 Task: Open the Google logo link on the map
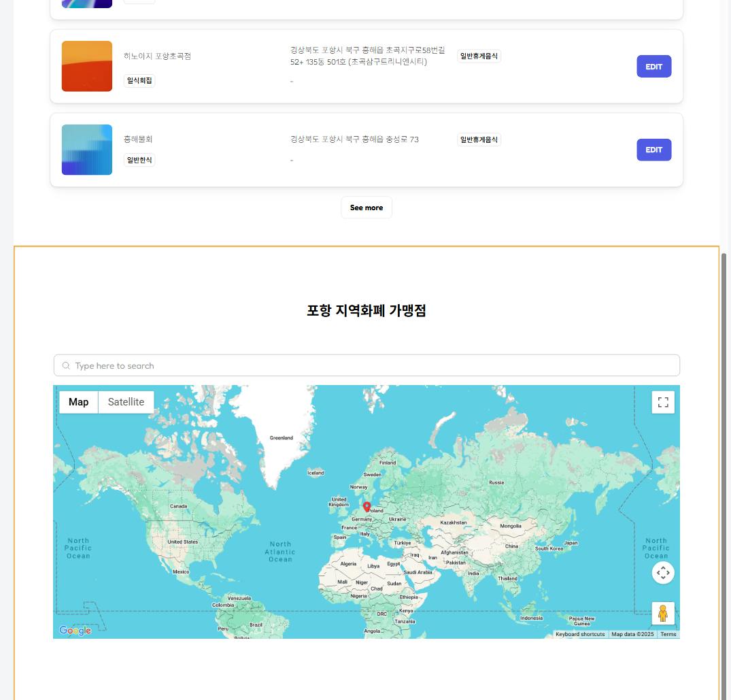(x=75, y=631)
